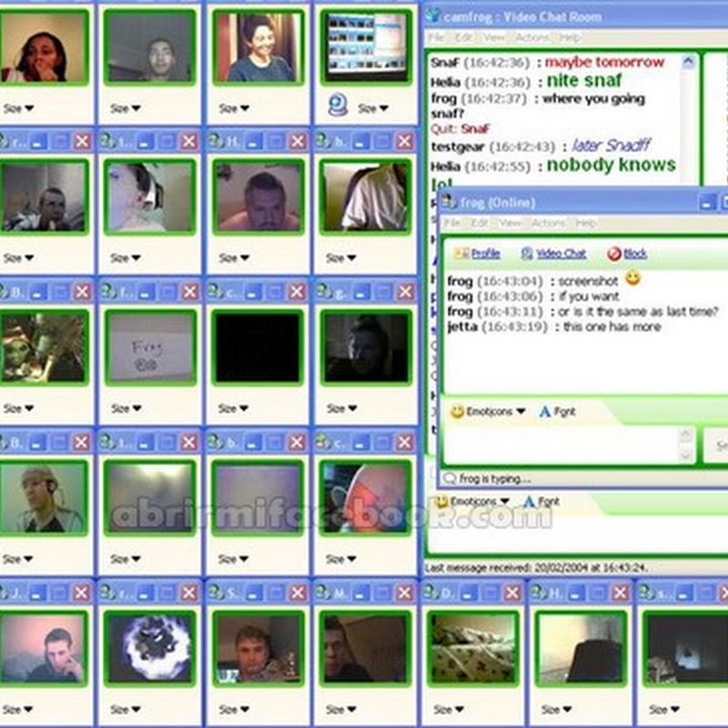Open View menu in the frog (Online) window
The height and width of the screenshot is (728, 728).
coord(510,223)
